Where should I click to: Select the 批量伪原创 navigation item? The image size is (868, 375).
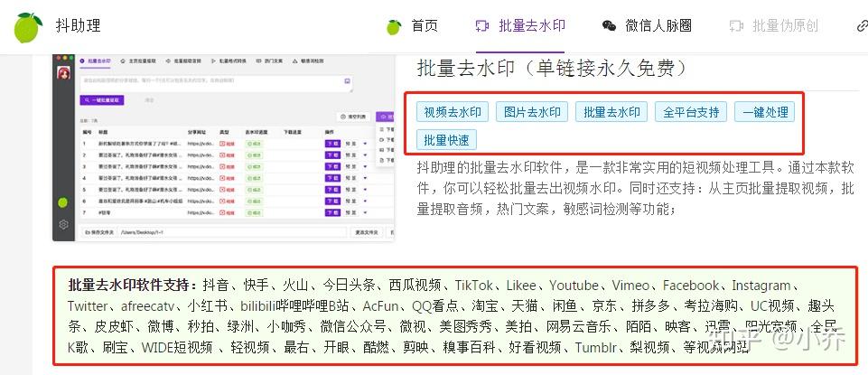[x=785, y=26]
